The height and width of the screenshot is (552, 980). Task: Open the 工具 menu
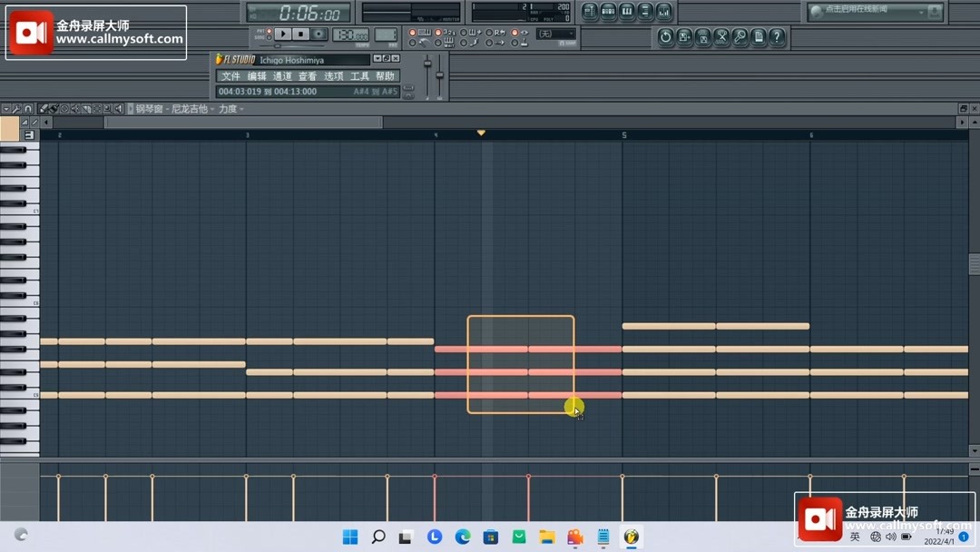pyautogui.click(x=359, y=75)
